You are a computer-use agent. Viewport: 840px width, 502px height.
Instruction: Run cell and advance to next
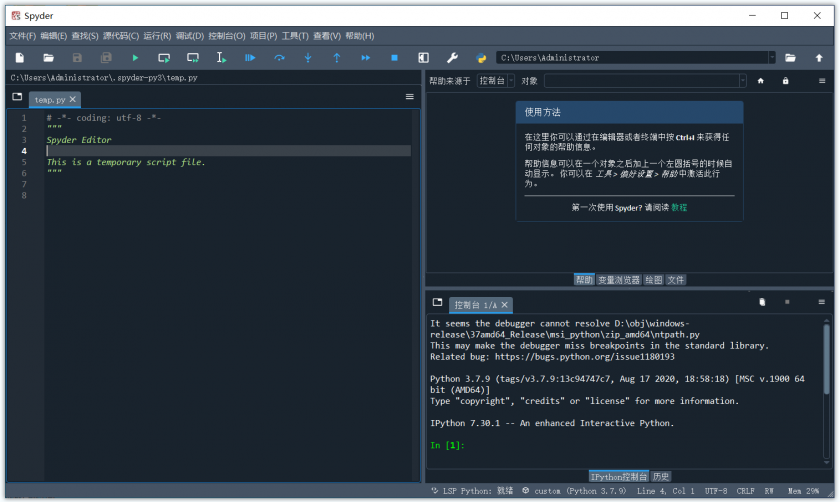click(x=193, y=57)
